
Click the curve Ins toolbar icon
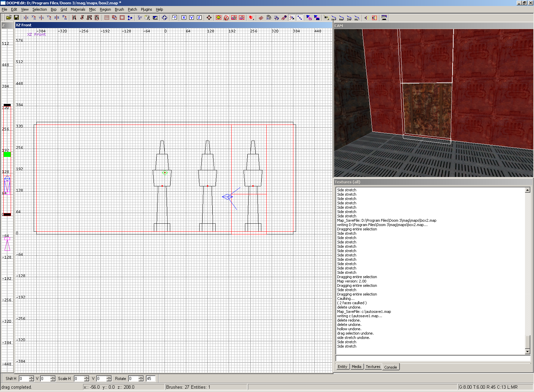coord(349,18)
